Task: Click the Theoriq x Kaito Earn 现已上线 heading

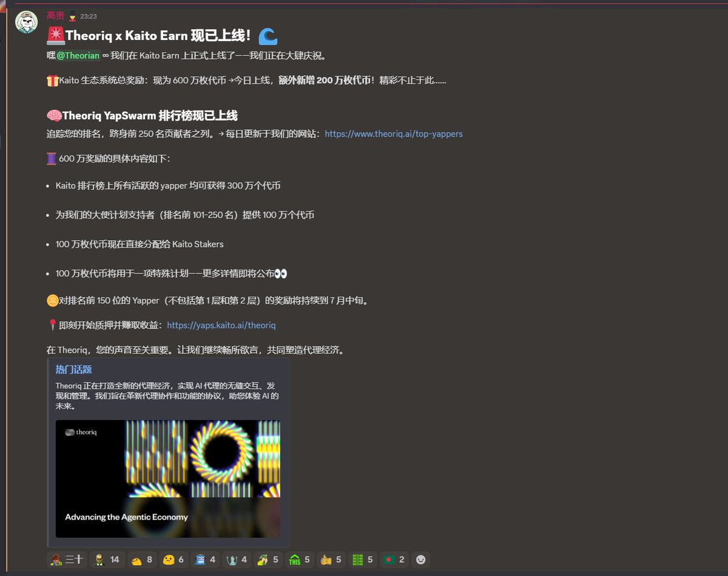Action: pos(159,36)
